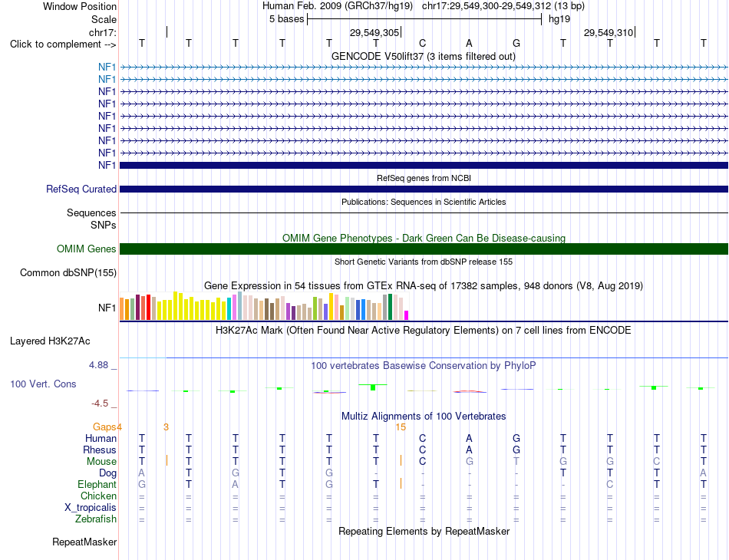Click the '29,549,310' position marker
Image resolution: width=729 pixels, height=560 pixels.
pyautogui.click(x=608, y=32)
